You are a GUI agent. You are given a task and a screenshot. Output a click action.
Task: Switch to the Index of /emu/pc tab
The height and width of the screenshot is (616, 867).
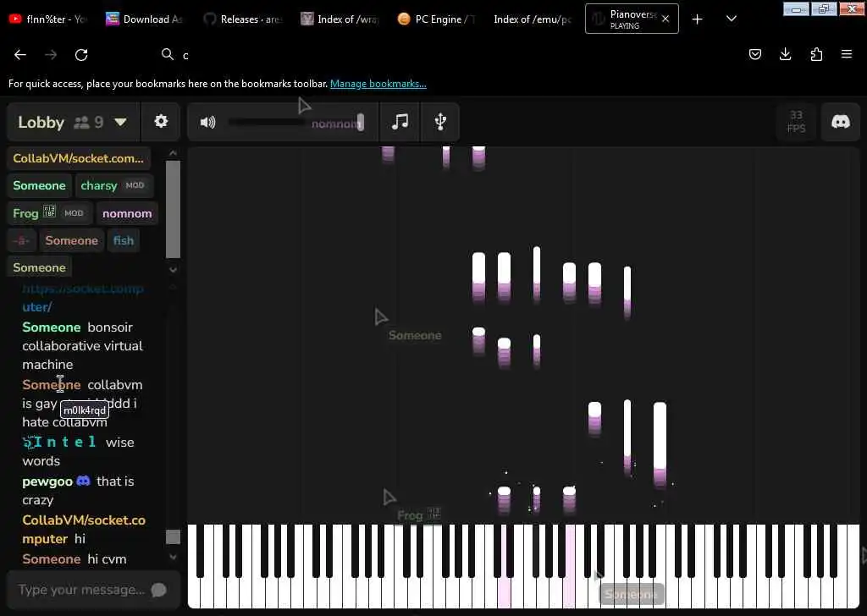click(533, 19)
